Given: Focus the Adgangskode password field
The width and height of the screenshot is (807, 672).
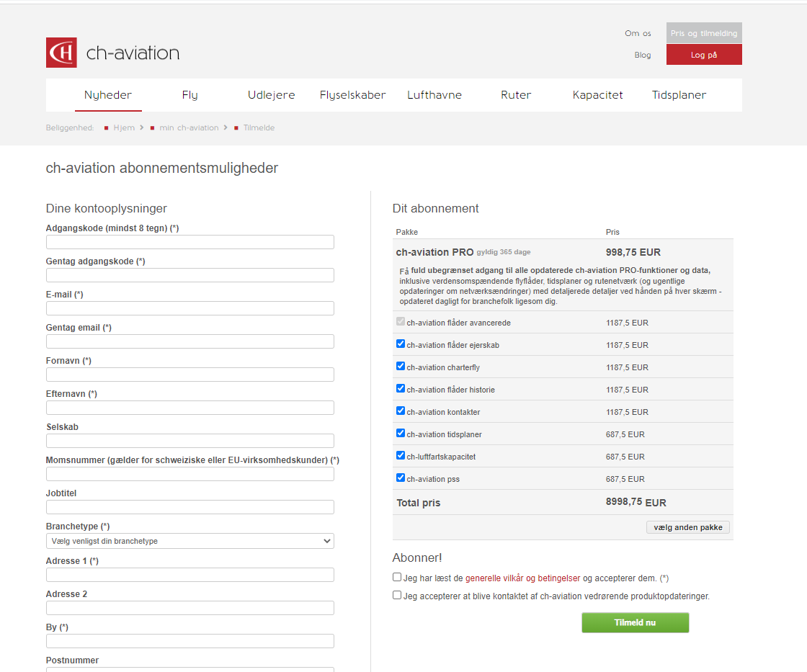Looking at the screenshot, I should tap(190, 242).
